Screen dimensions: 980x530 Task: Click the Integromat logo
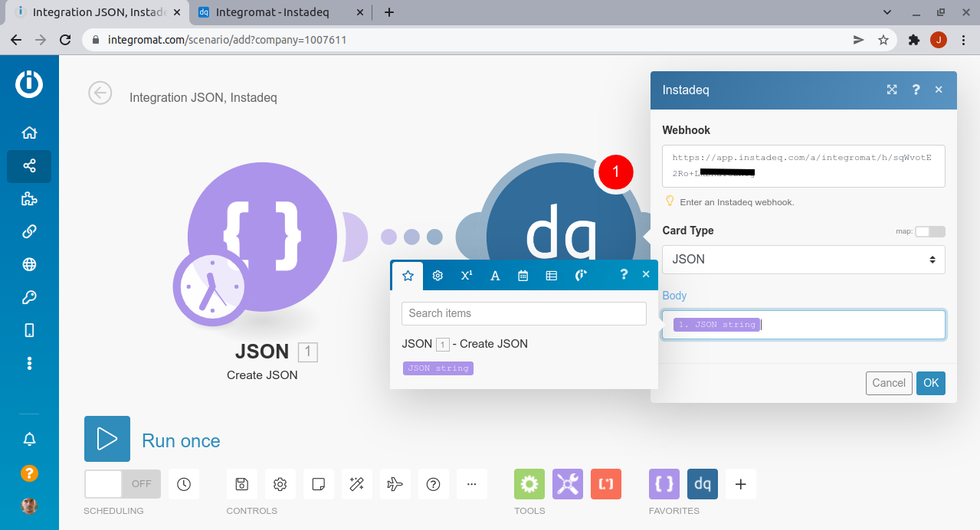pyautogui.click(x=29, y=83)
